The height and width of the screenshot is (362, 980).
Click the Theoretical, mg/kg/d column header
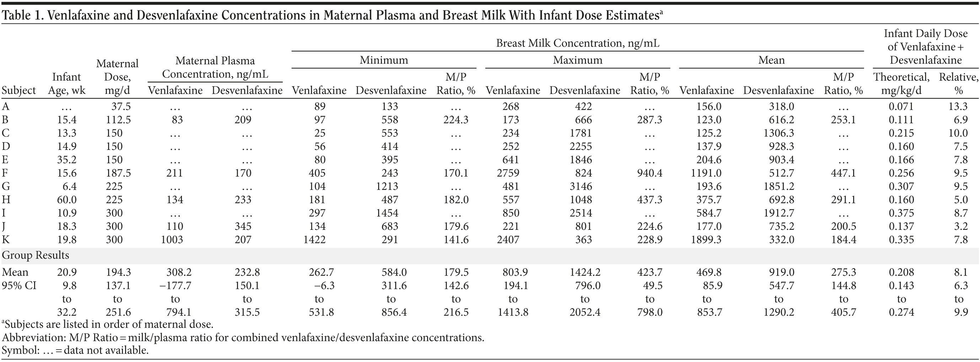pos(901,83)
